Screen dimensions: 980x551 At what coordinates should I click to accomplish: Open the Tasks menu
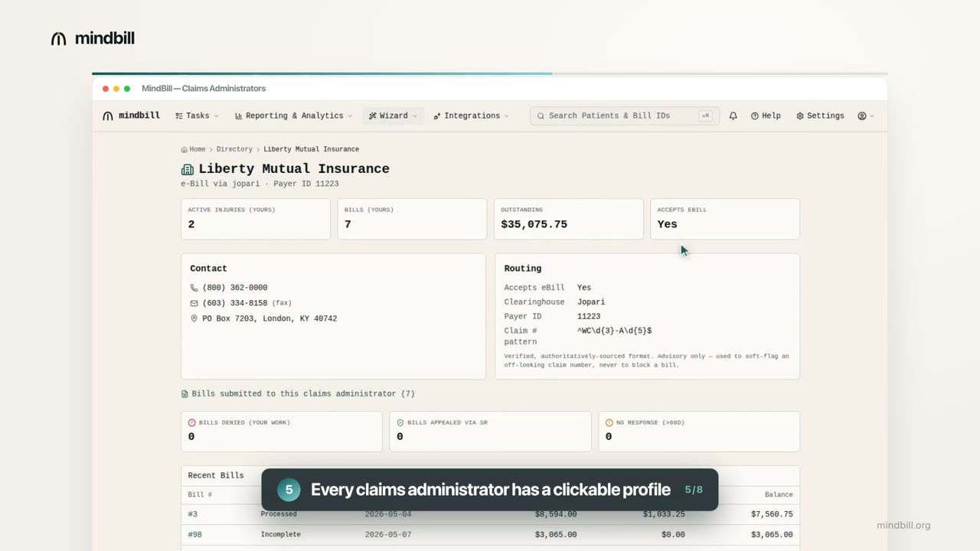tap(197, 116)
